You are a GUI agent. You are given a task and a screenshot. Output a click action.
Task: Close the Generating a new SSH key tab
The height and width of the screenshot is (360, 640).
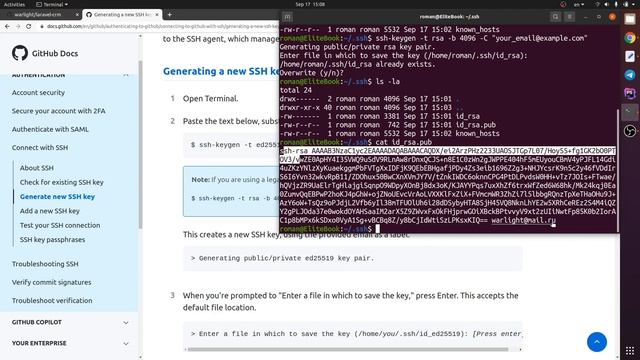157,15
